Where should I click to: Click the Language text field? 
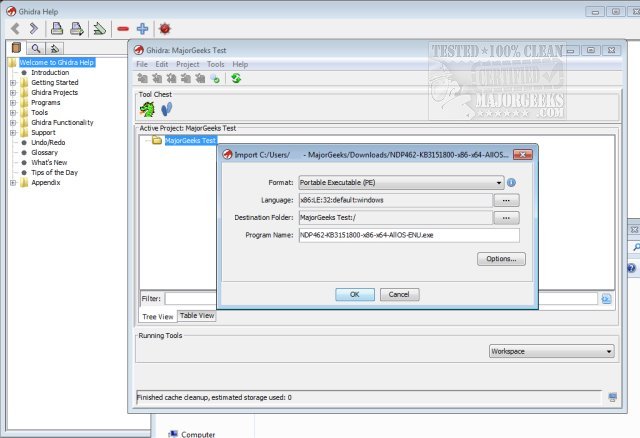coord(395,200)
